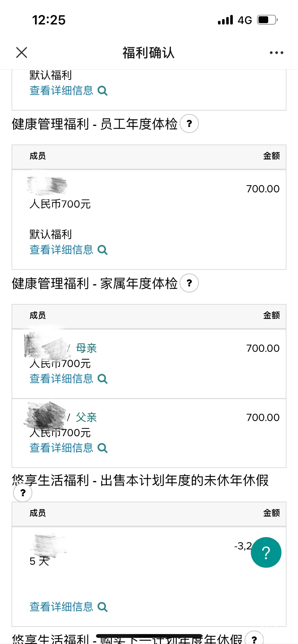Open 查看详细信息 link in the topmost card
Screen dimensions: 298x644
[x=62, y=91]
